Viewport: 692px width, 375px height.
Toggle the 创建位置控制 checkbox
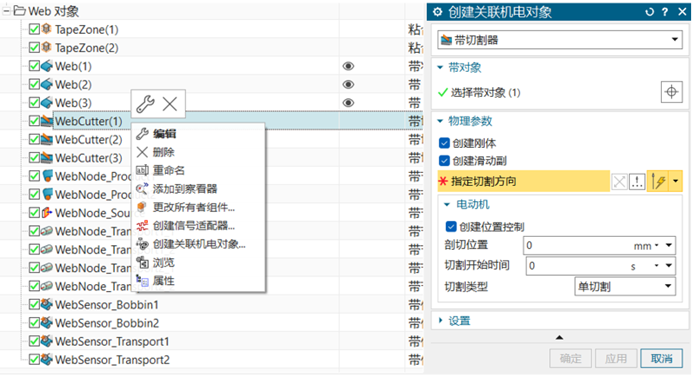point(451,227)
